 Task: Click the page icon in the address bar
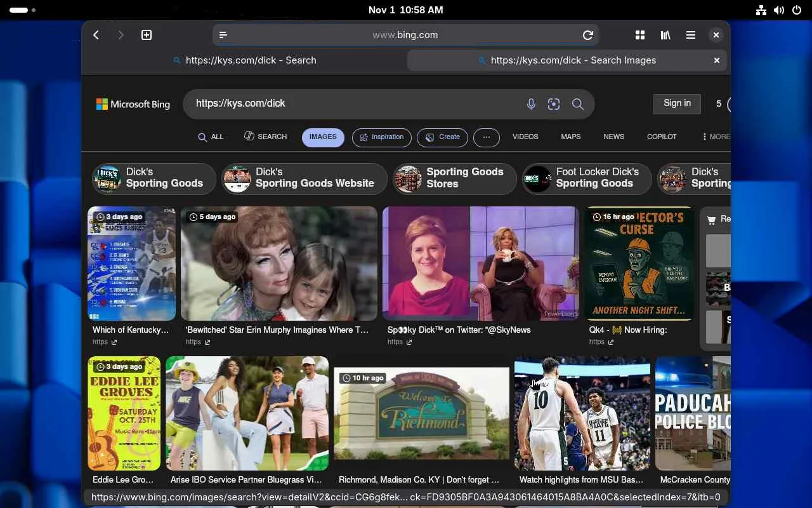(223, 35)
